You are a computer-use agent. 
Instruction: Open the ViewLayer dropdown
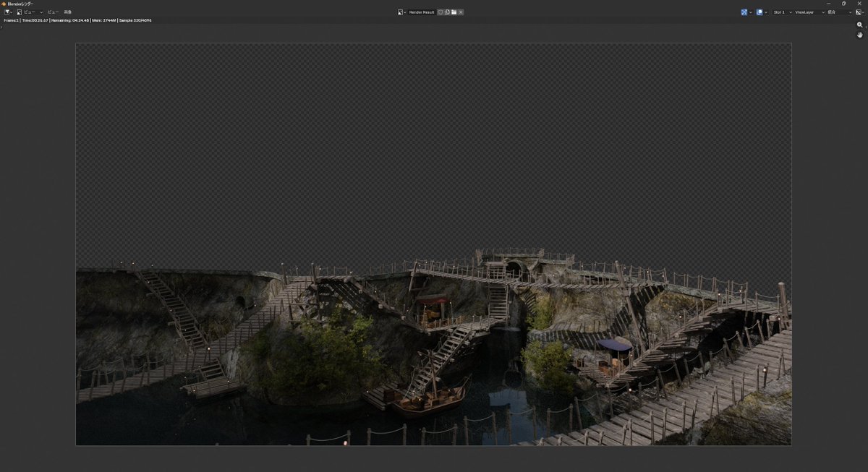(x=809, y=12)
